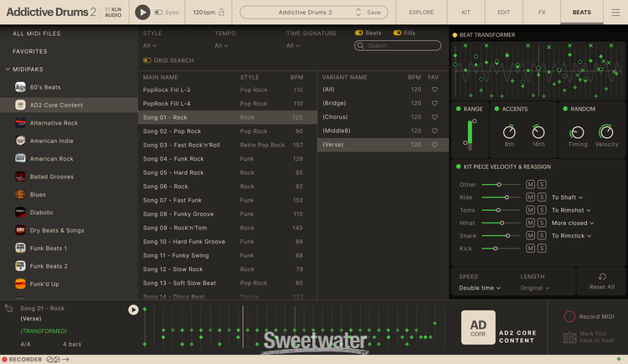Open Snare 'To Rimclick' dropdown

click(x=572, y=236)
